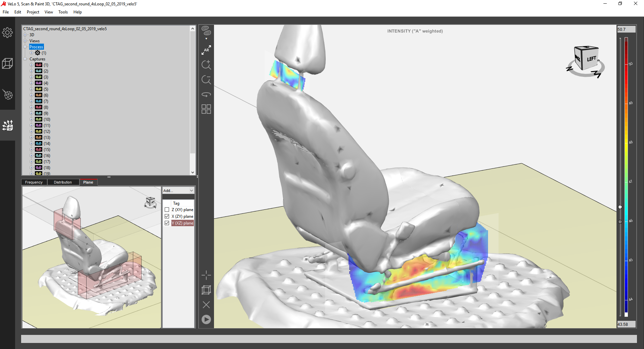
Task: Collapse the Captures tree node
Action: click(x=25, y=59)
